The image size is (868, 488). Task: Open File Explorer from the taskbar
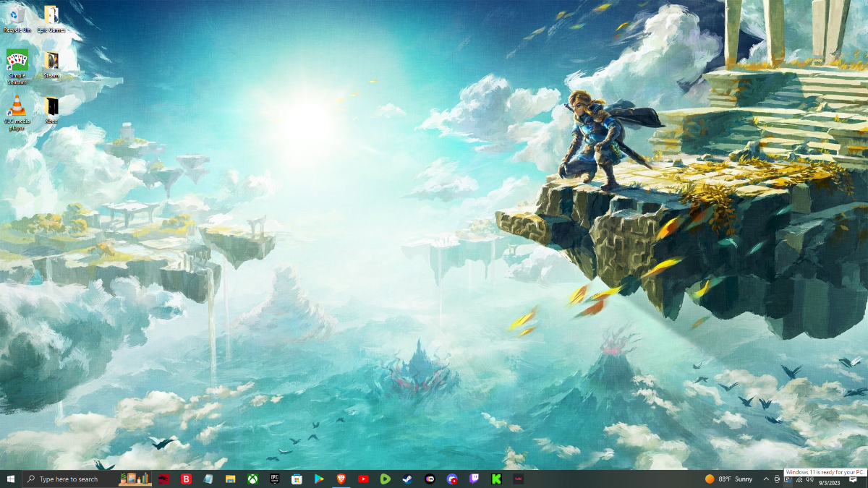coord(230,479)
